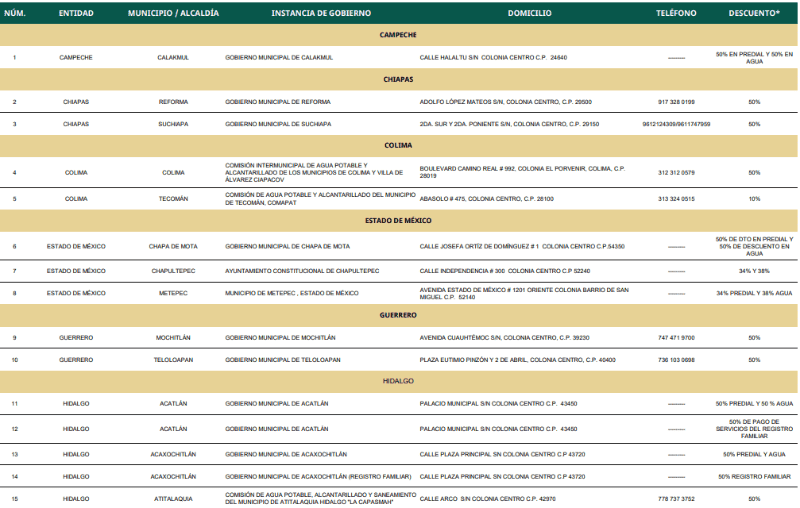This screenshot has width=800, height=508.
Task: Select the INSTANCIA DE GOBIERNO header
Action: click(321, 13)
